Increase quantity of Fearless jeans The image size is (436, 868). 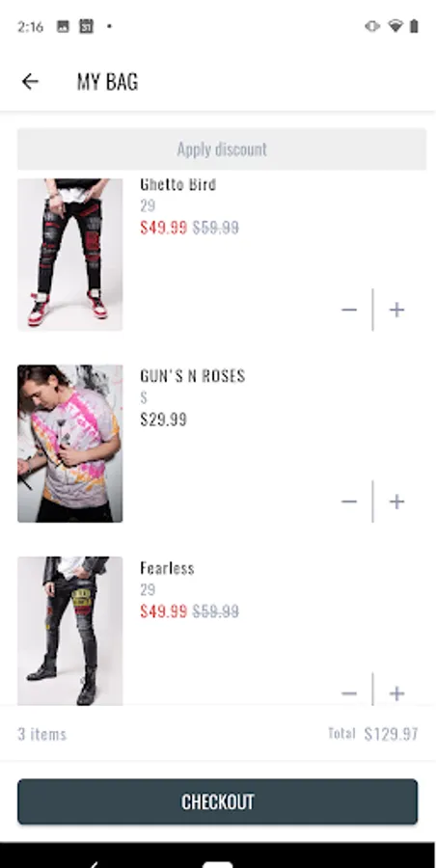(396, 693)
